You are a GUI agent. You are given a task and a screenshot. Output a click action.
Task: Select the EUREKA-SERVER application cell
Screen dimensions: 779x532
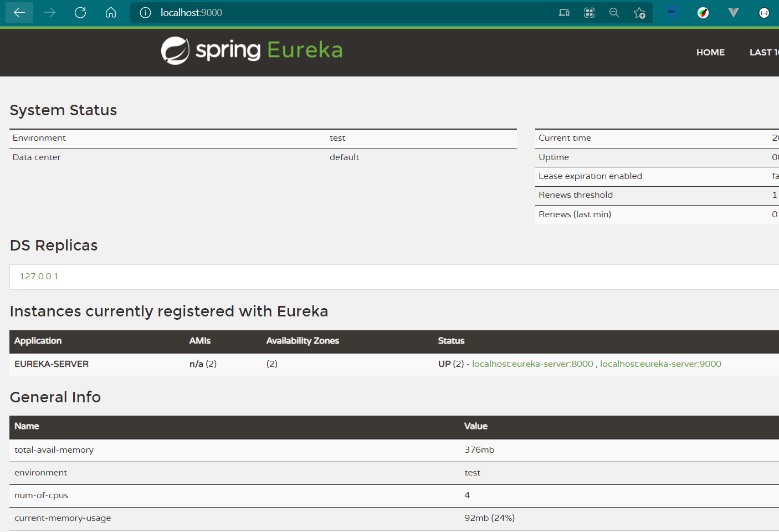tap(52, 364)
